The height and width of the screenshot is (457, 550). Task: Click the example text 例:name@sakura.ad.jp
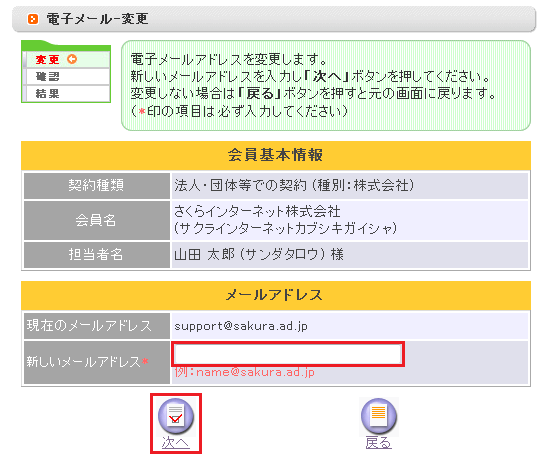(x=244, y=372)
